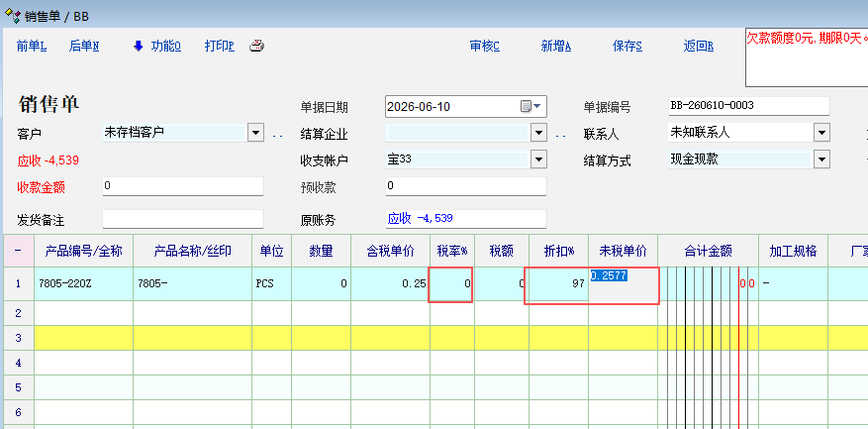Select the PCS unit cell
The width and height of the screenshot is (868, 429).
click(x=272, y=283)
